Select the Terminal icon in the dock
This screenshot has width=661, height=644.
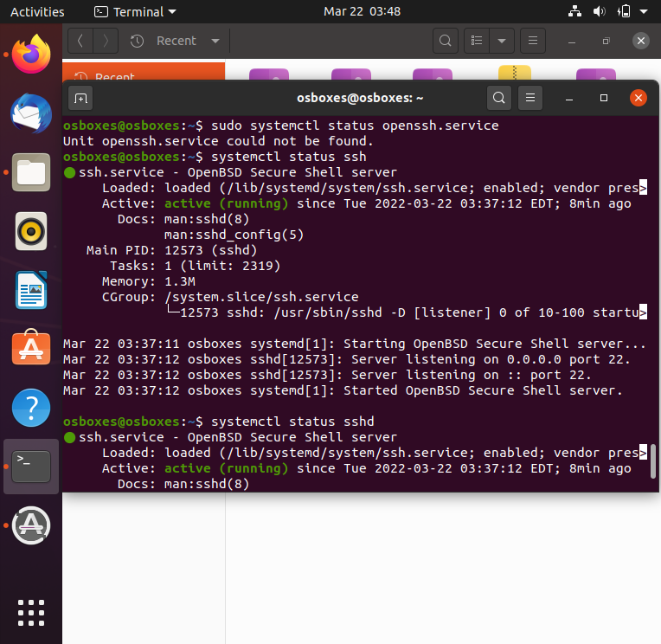31,467
